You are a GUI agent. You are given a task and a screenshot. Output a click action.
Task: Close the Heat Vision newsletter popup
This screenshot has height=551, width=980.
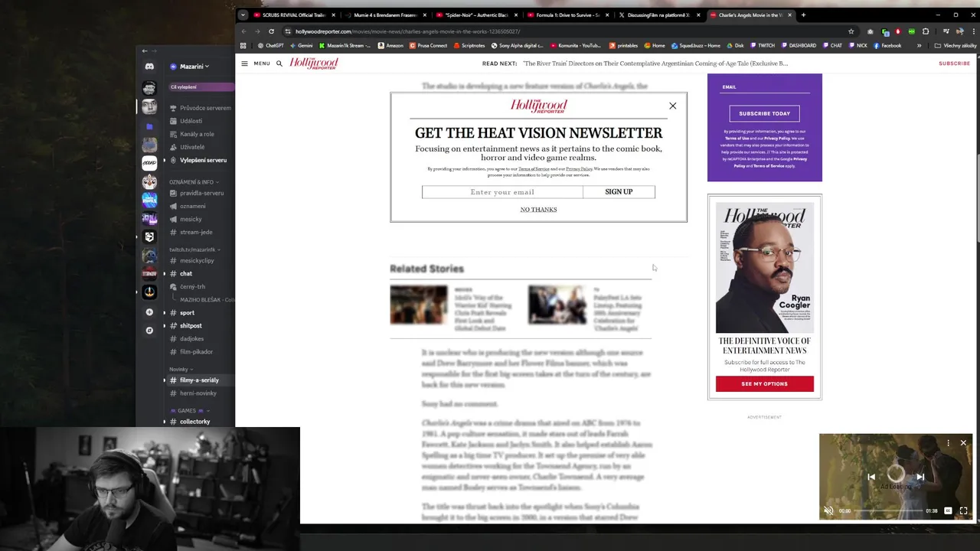click(673, 106)
